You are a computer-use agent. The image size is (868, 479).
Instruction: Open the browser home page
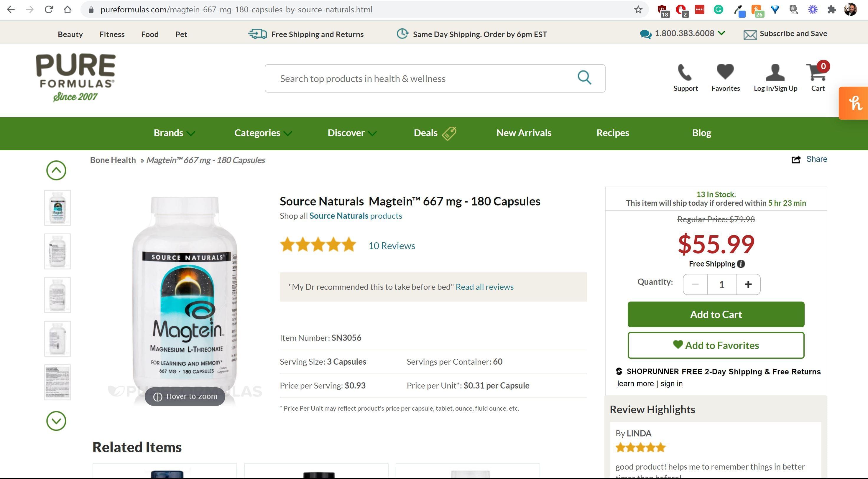68,9
